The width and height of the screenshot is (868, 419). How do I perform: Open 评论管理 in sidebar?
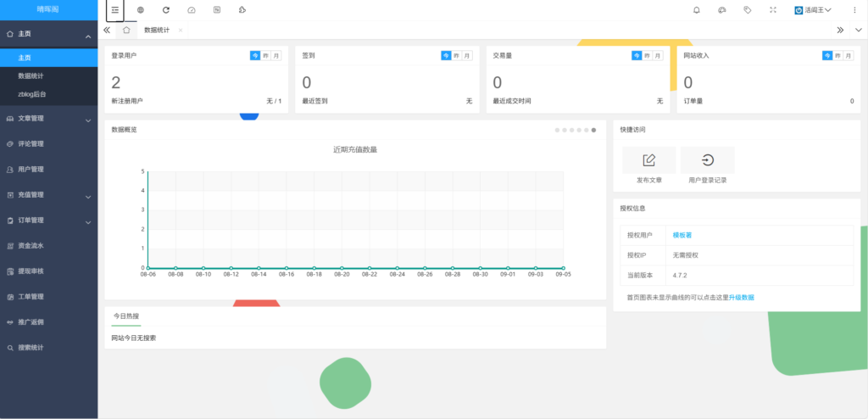[x=48, y=143]
